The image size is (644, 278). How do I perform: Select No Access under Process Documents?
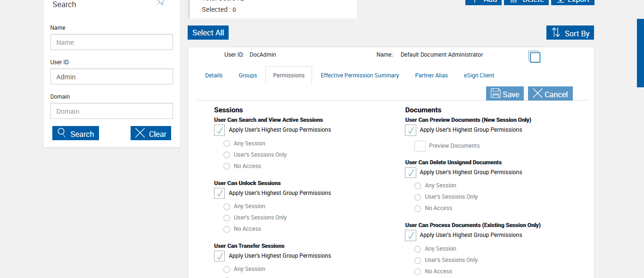418,272
